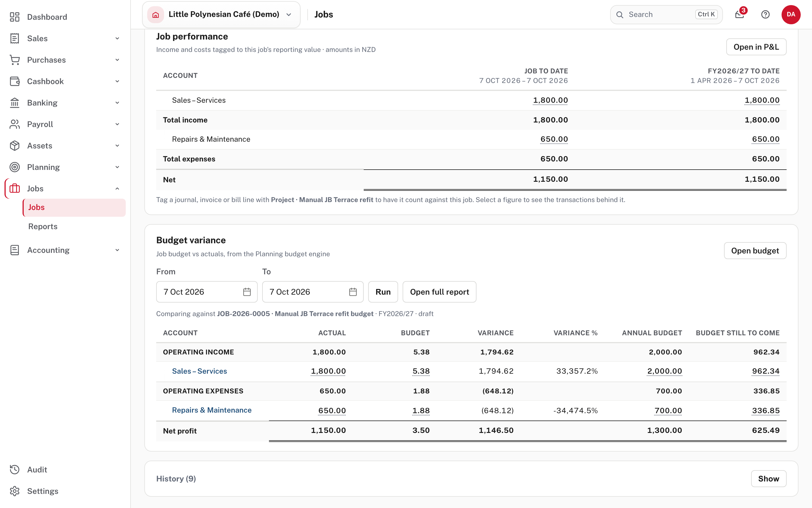Image resolution: width=812 pixels, height=508 pixels.
Task: Click the Open full report button
Action: pyautogui.click(x=439, y=292)
